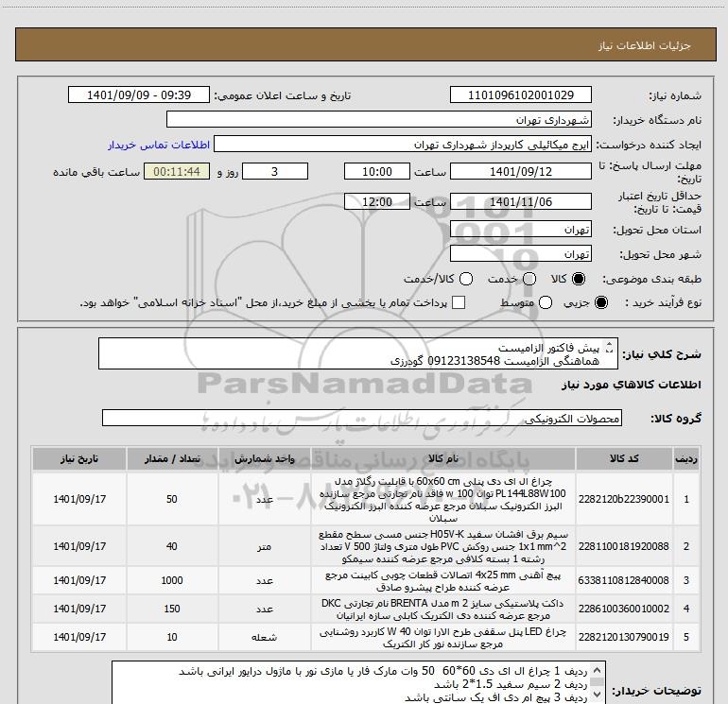Viewport: 728px width, 704px height.
Task: Select item code 6338110812840008
Action: point(624,580)
